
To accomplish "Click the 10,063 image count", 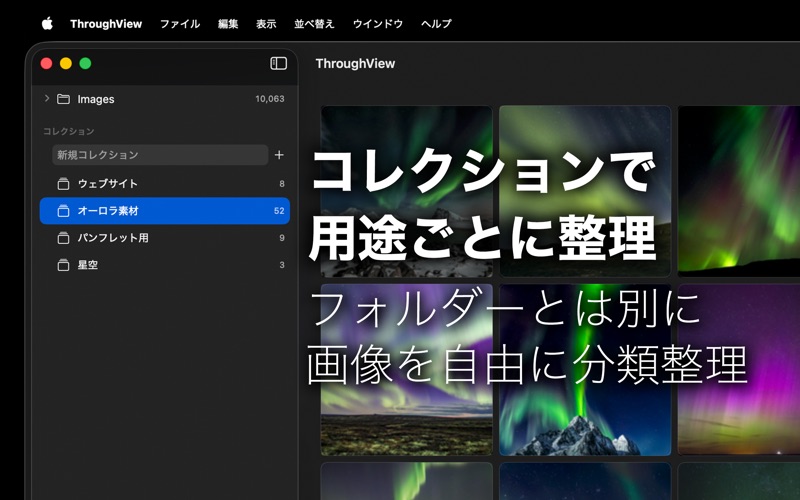I will 270,99.
